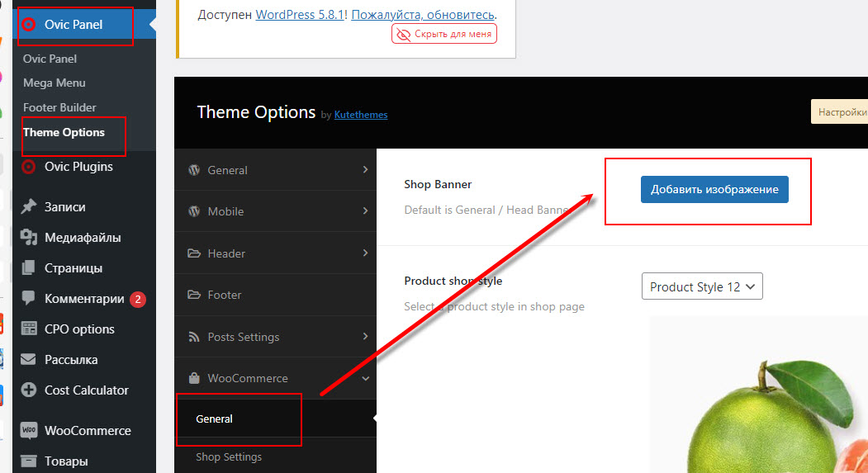The image size is (868, 473).
Task: Click the Theme Options heading
Action: [x=256, y=112]
